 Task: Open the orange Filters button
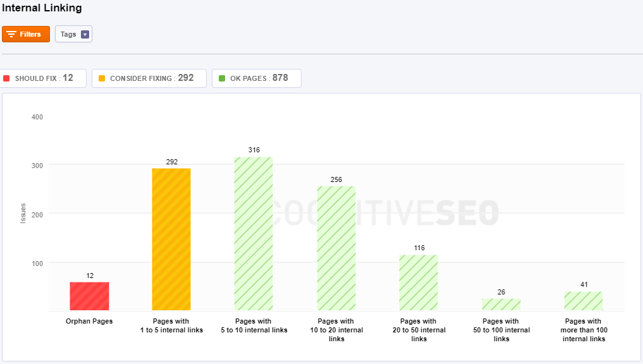(26, 34)
